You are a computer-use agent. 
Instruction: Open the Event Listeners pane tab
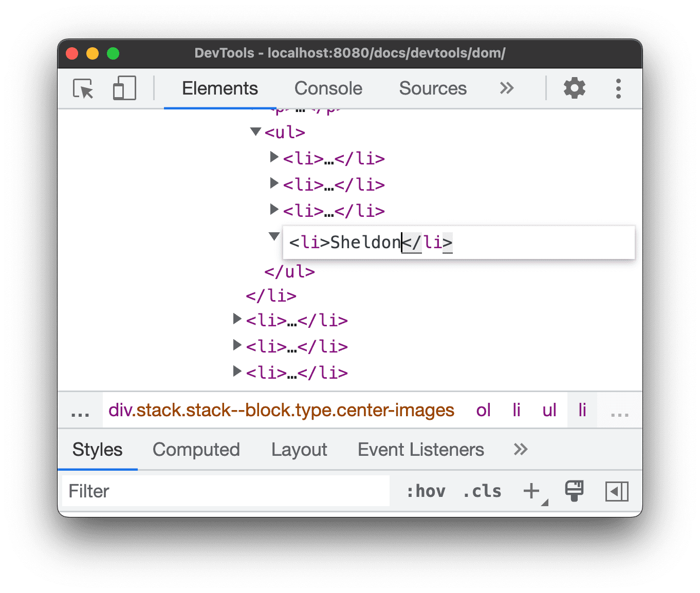point(421,450)
